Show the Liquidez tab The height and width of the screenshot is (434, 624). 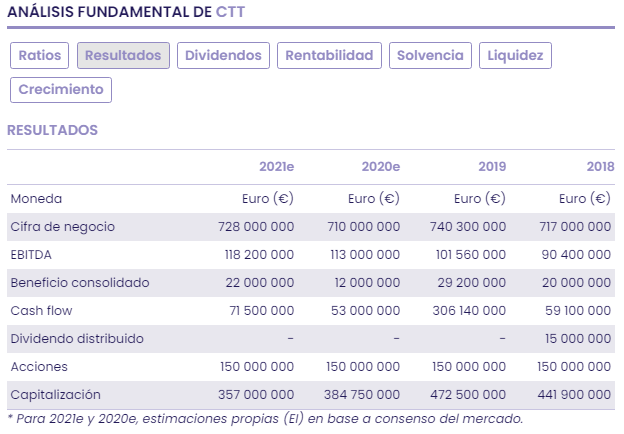(x=515, y=56)
